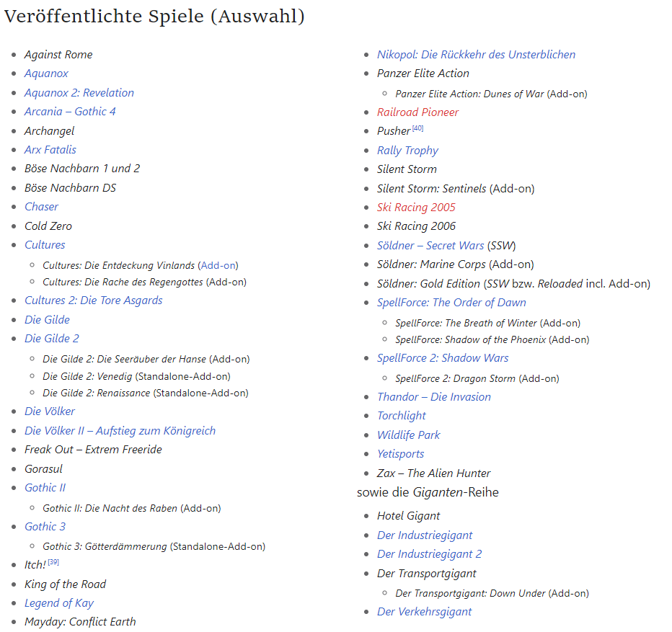
Task: Click the Add-on link after Vinlands
Action: pyautogui.click(x=218, y=265)
